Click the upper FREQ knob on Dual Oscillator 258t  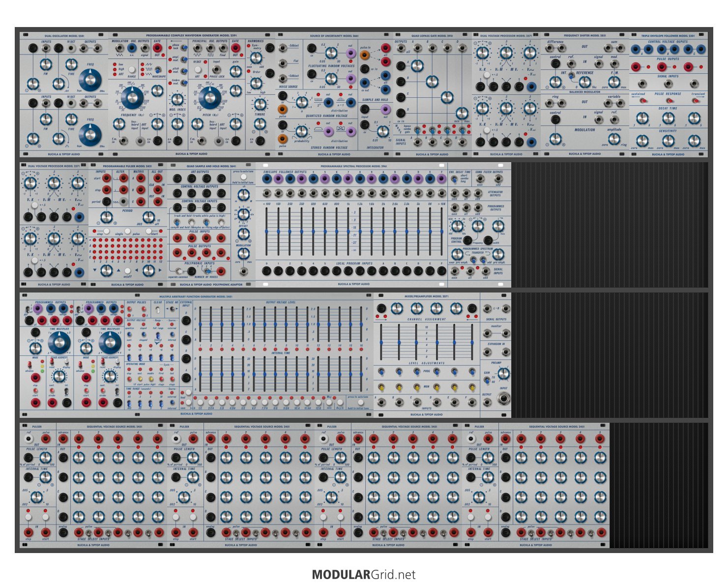coord(90,80)
